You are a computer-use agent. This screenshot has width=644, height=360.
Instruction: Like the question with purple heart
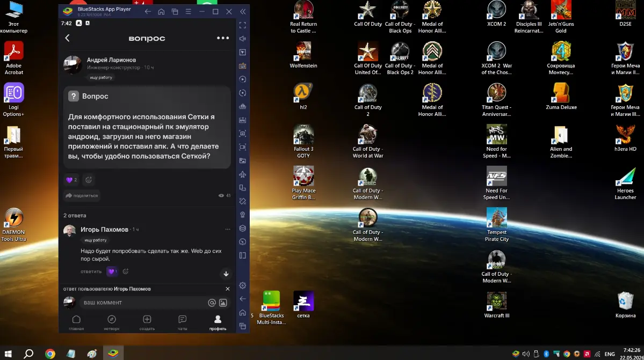point(71,180)
